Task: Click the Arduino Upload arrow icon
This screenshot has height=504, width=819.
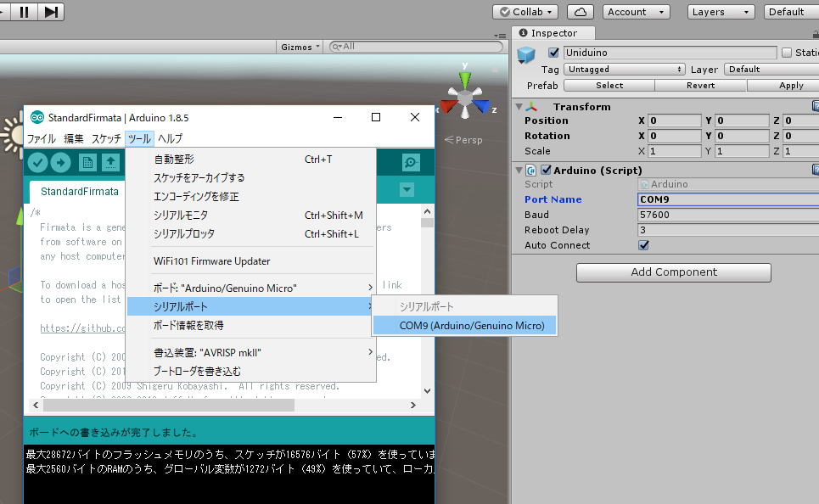Action: point(60,162)
